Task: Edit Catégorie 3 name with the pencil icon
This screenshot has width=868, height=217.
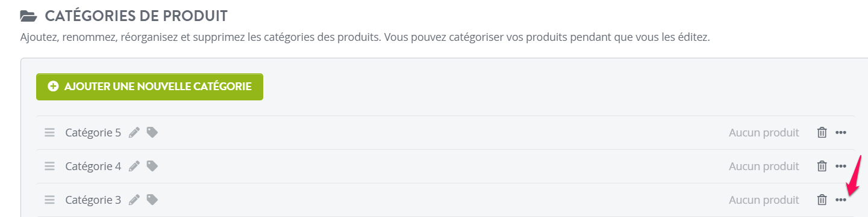Action: point(134,200)
